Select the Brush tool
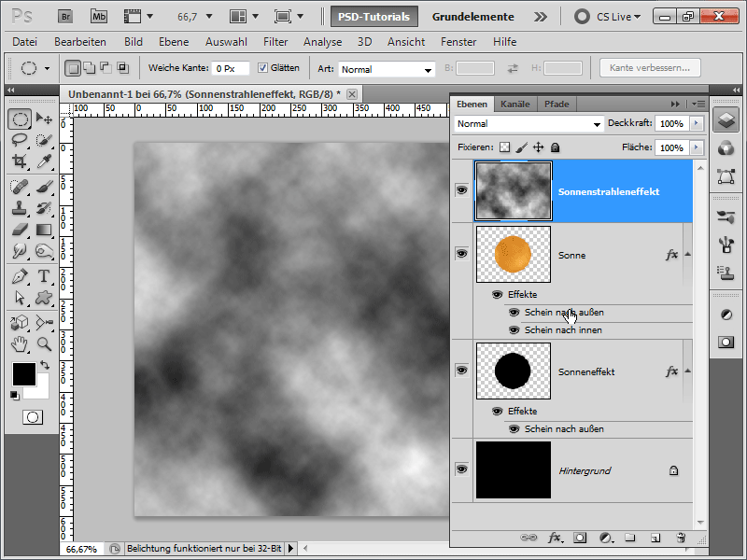Screen dimensions: 747x560 pos(44,186)
